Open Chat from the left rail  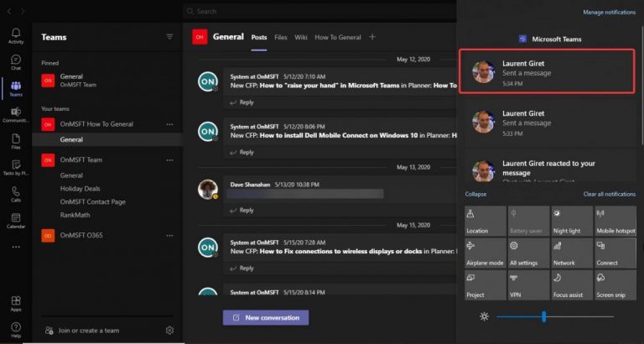(16, 62)
